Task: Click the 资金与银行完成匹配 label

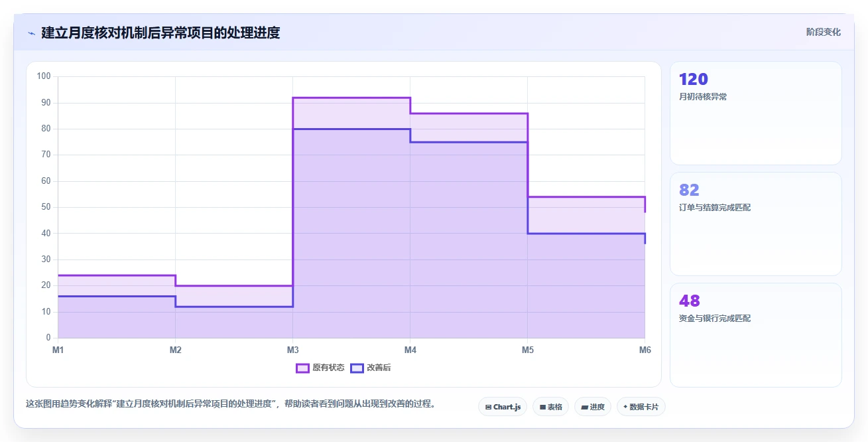Action: pos(715,319)
